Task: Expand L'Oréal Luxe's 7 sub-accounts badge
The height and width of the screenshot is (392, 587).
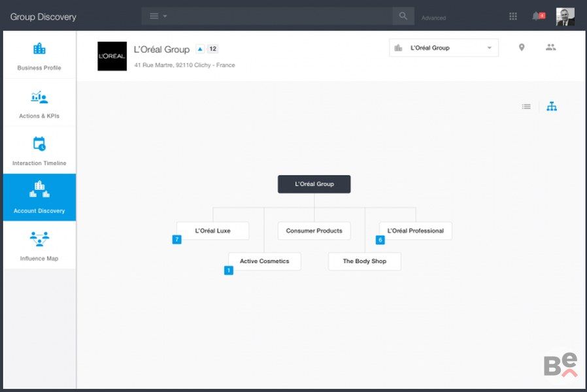Action: coord(176,240)
